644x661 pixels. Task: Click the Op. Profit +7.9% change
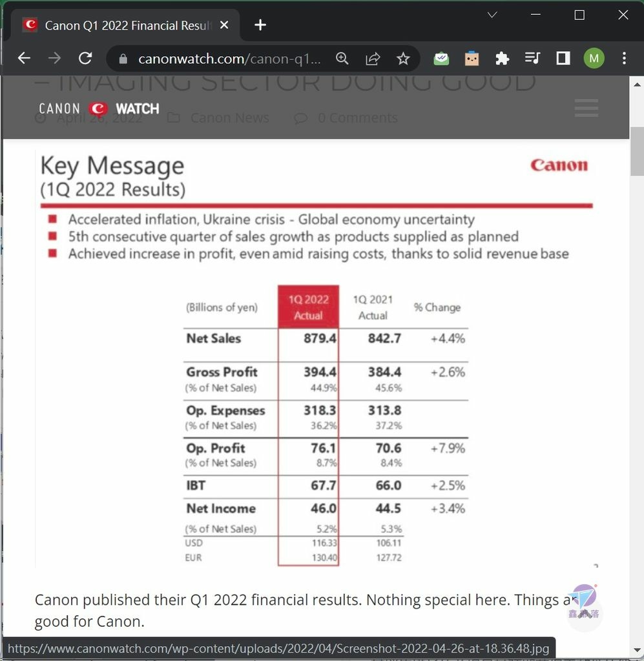[x=448, y=448]
